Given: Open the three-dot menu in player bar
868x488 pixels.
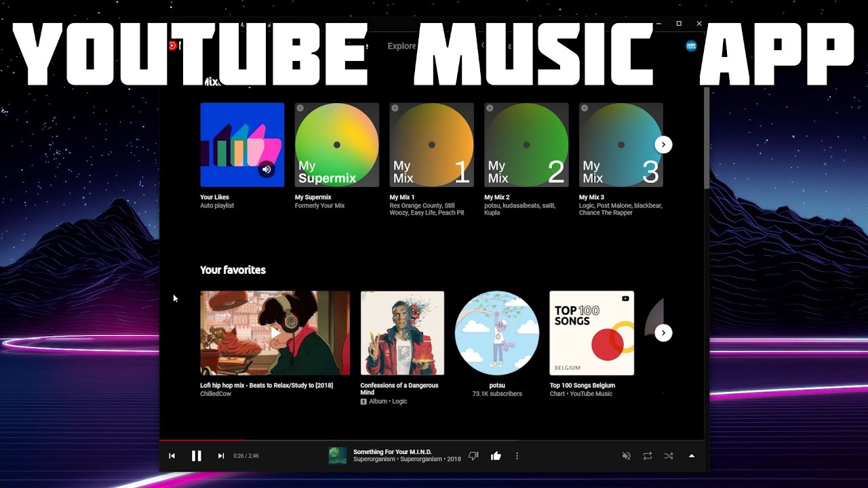Looking at the screenshot, I should (517, 456).
